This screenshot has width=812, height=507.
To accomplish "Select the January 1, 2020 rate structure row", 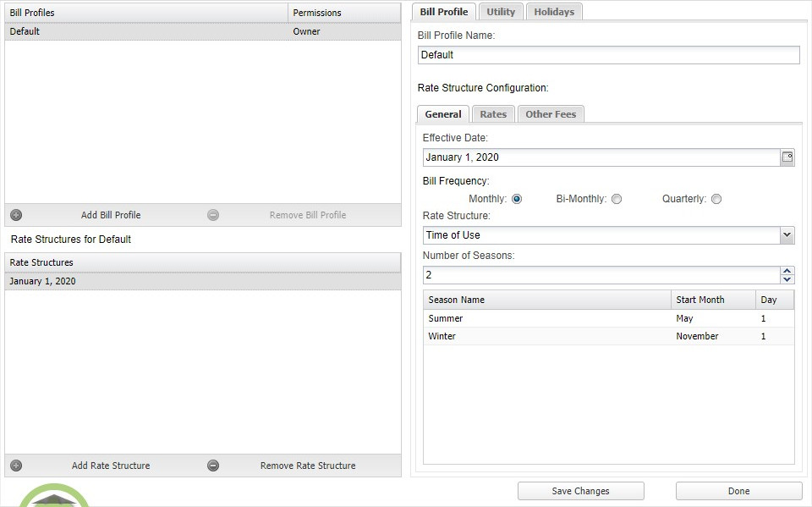I will coord(202,281).
